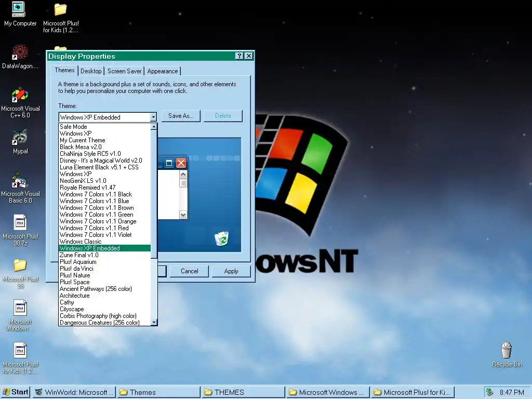Switch to the Themes taskbar window
Image resolution: width=532 pixels, height=399 pixels.
pos(159,392)
